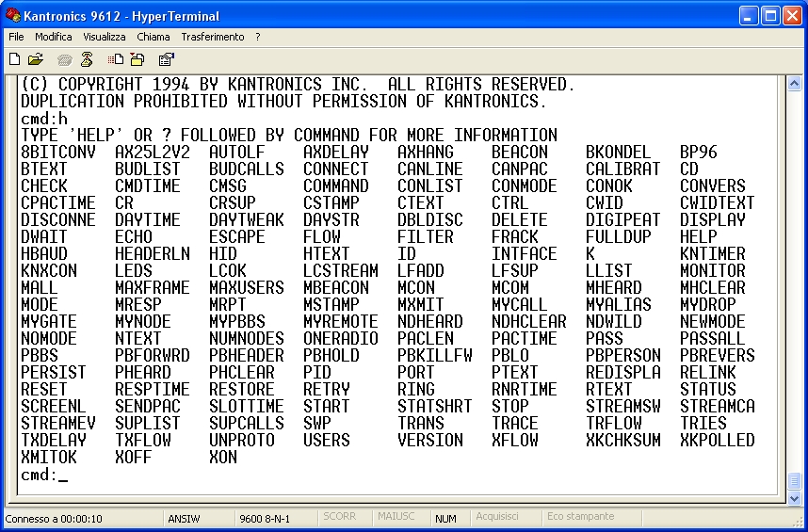Screen dimensions: 808x532
Task: Click the cmd: prompt on the last line
Action: click(40, 475)
